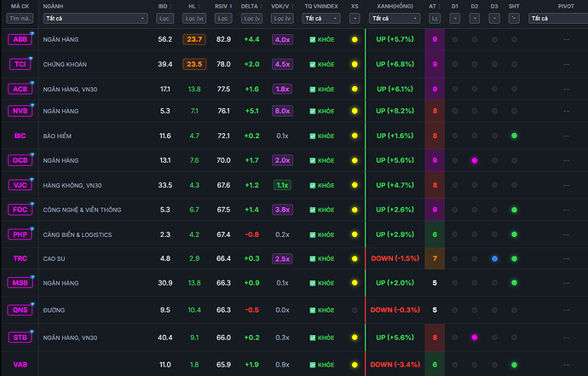Toggle the KHỎE checkbox in QNS row
Screen dimensions: 588x376
pyautogui.click(x=313, y=310)
